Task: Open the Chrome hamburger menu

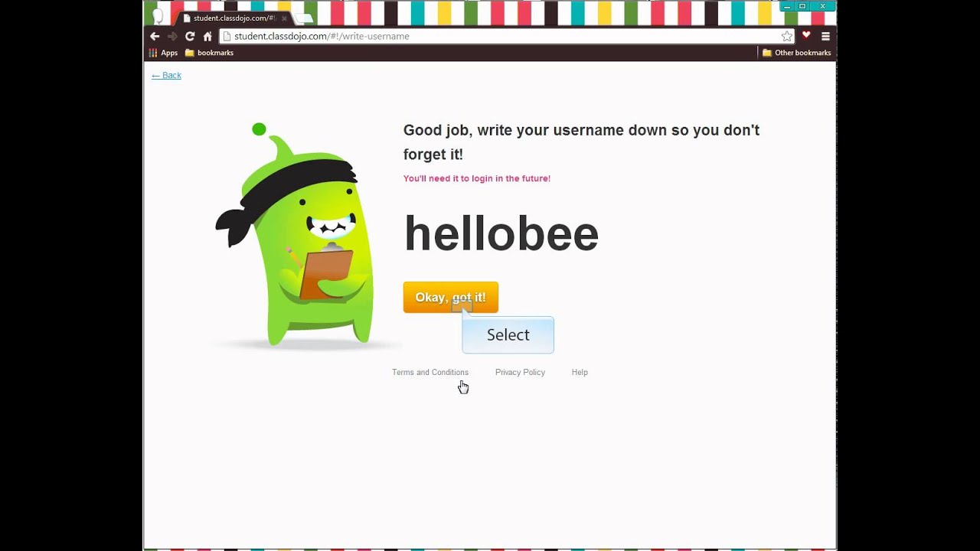Action: click(x=825, y=36)
